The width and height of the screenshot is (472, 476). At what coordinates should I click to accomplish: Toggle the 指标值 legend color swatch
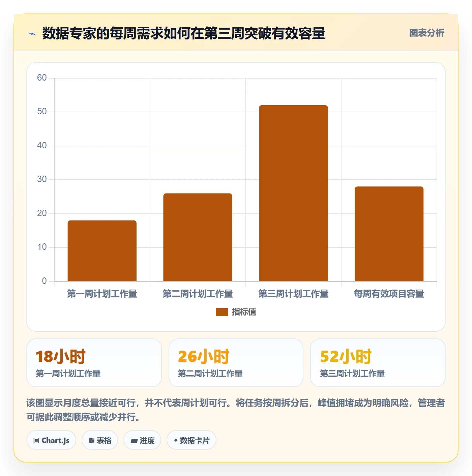(222, 312)
